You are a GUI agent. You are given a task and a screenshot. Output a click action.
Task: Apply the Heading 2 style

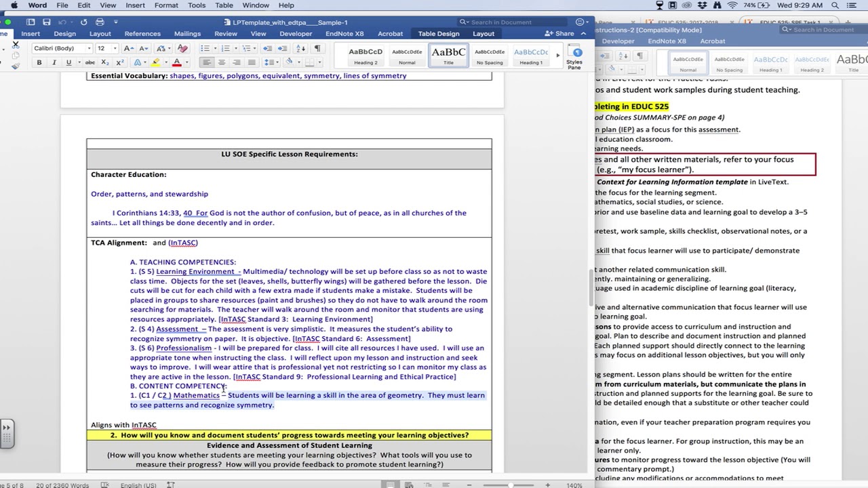point(366,56)
